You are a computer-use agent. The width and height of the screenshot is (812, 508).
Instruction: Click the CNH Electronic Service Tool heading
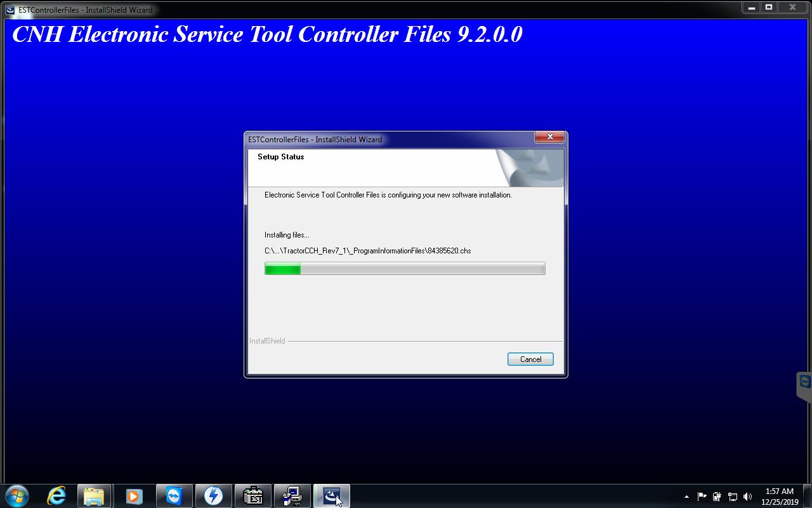tap(267, 34)
